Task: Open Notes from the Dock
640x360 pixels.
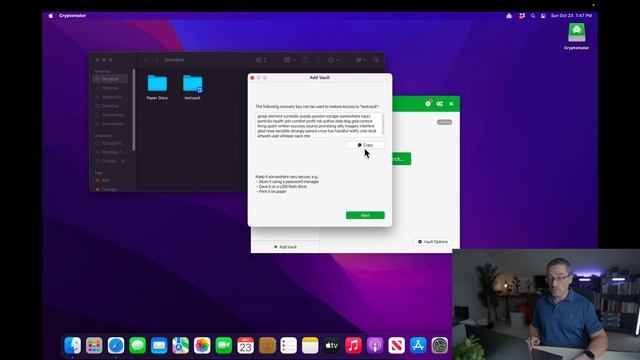Action: (310, 346)
